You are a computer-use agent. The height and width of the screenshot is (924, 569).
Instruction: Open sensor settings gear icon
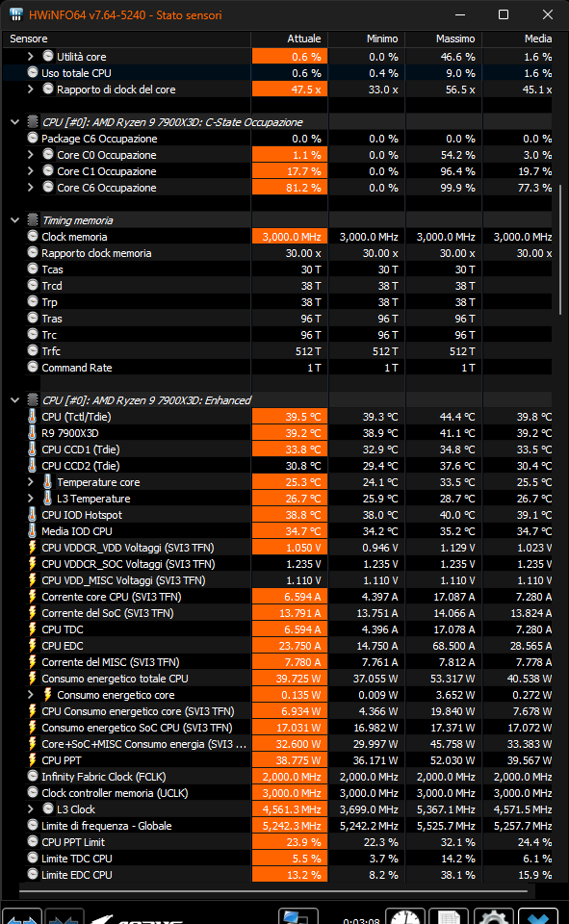tap(493, 917)
